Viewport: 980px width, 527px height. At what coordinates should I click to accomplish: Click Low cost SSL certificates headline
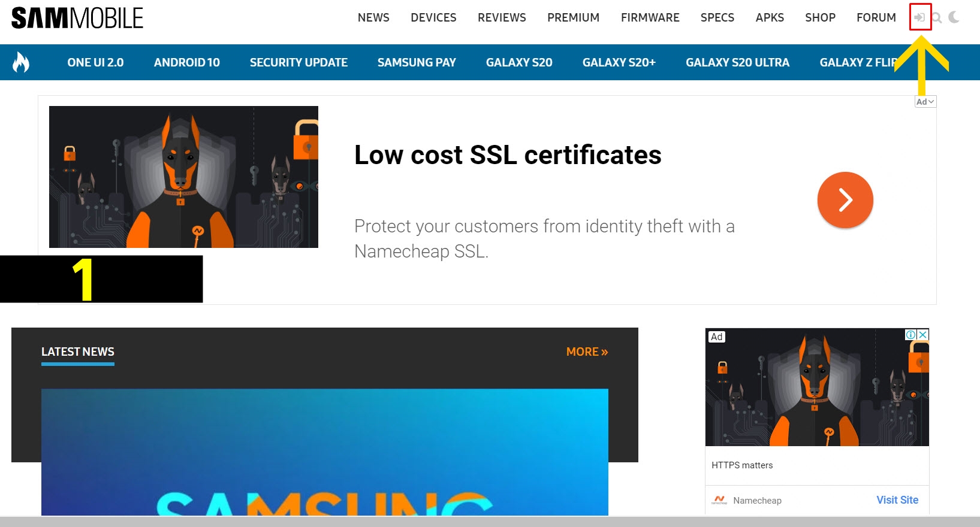(x=508, y=155)
